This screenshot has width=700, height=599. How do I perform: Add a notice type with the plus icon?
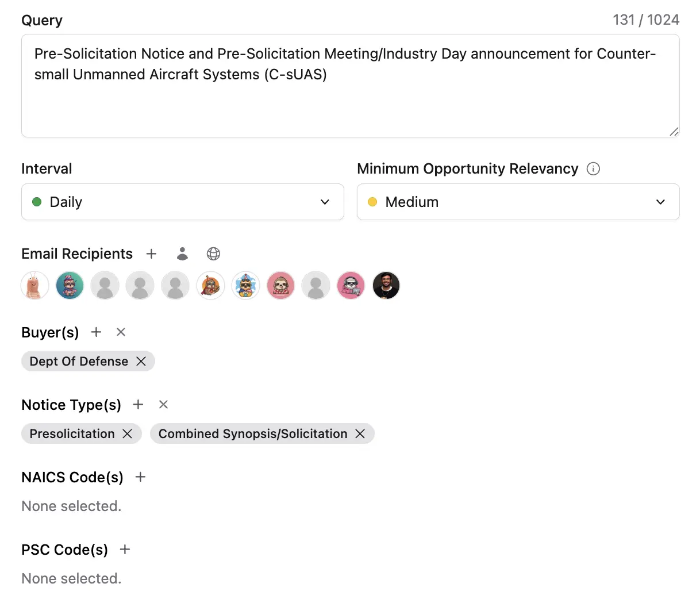pyautogui.click(x=138, y=405)
